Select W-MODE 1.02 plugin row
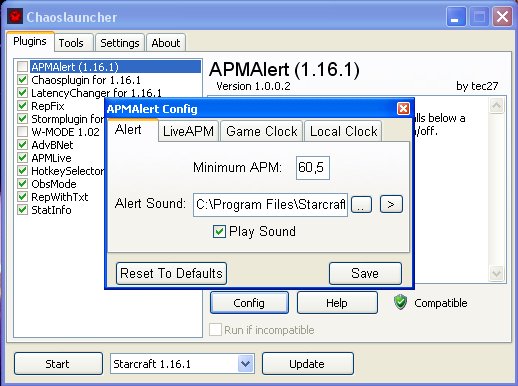Viewport: 518px width, 386px height. click(x=65, y=132)
